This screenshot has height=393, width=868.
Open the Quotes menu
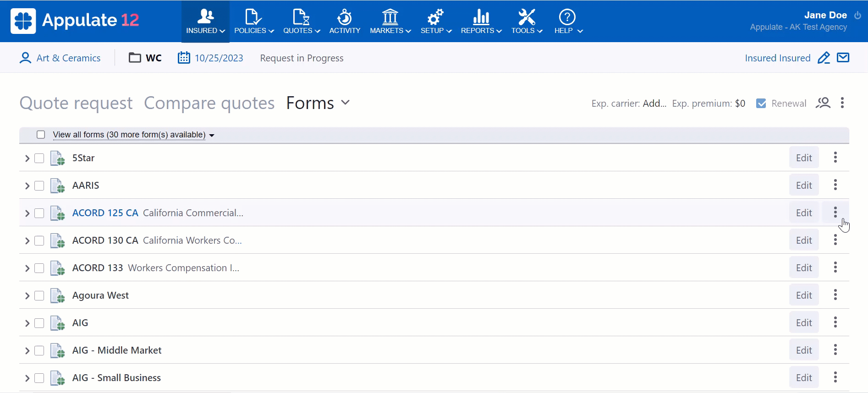[x=301, y=22]
